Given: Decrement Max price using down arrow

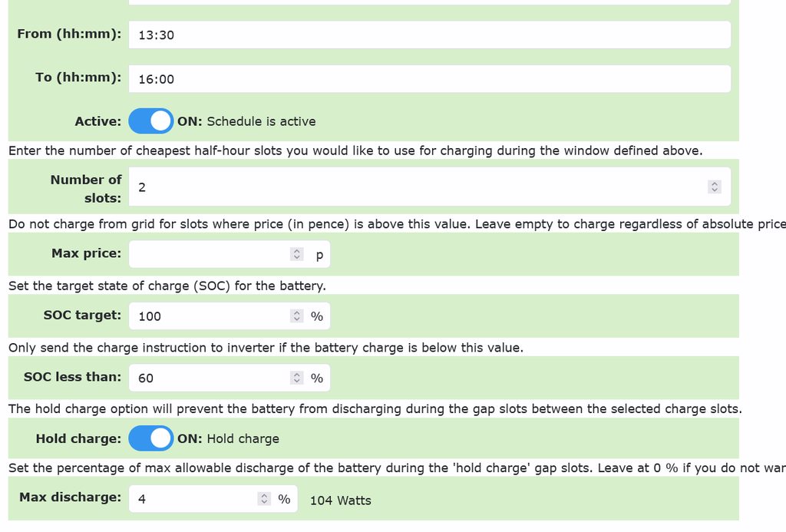Looking at the screenshot, I should coord(297,257).
